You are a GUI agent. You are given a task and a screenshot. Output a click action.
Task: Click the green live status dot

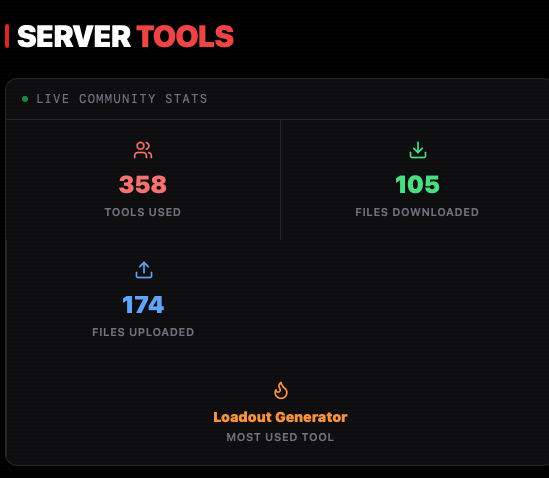(x=25, y=99)
